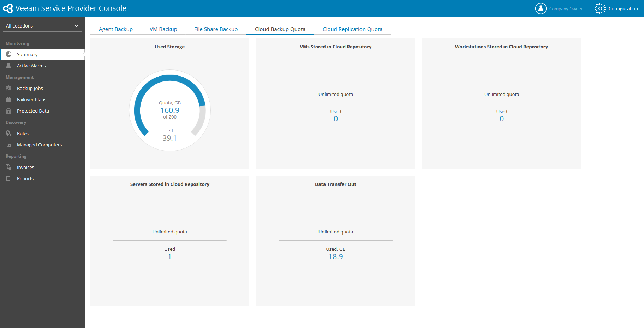Click the Failover Plans clipboard icon
This screenshot has width=644, height=328.
(8, 99)
